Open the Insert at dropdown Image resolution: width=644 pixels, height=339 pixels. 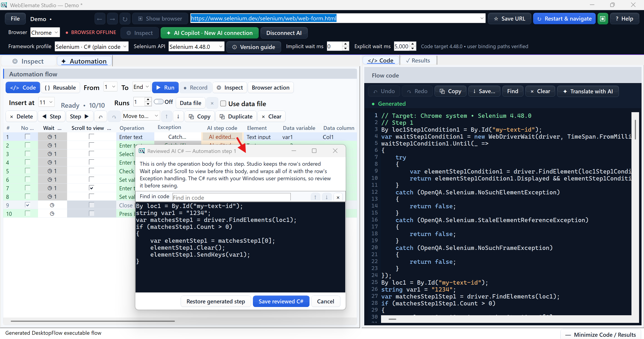[x=47, y=102]
